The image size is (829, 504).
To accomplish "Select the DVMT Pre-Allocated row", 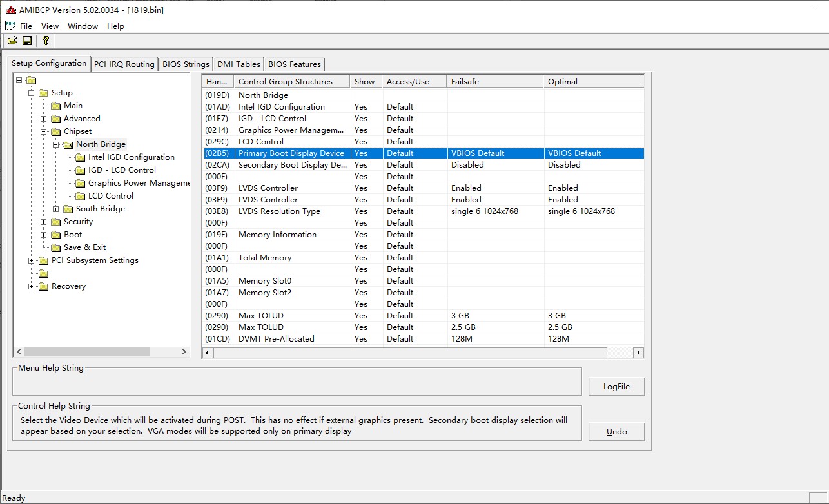I will [424, 339].
